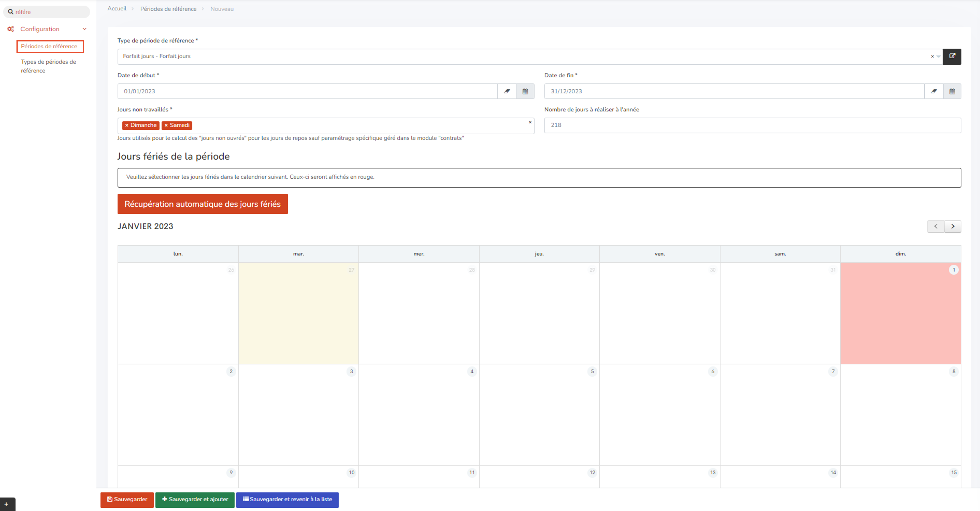
Task: Open Types de périodes de référence item
Action: [x=48, y=66]
